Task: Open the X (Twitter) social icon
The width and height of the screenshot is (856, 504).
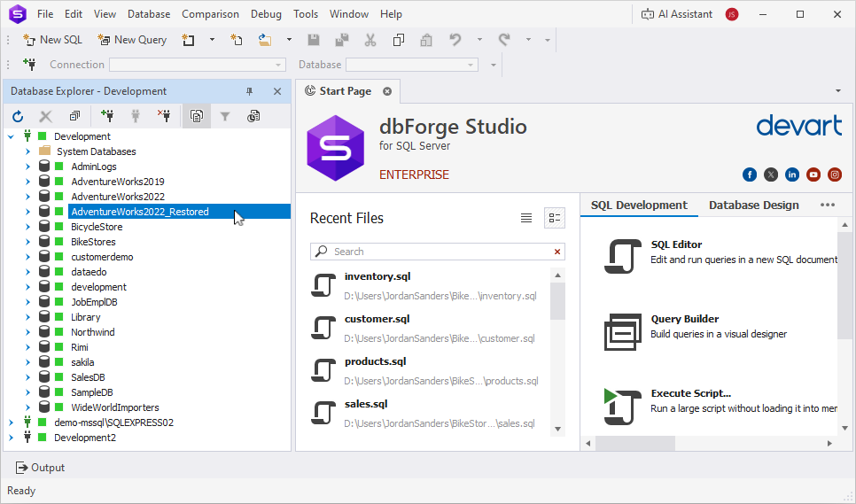Action: point(771,174)
